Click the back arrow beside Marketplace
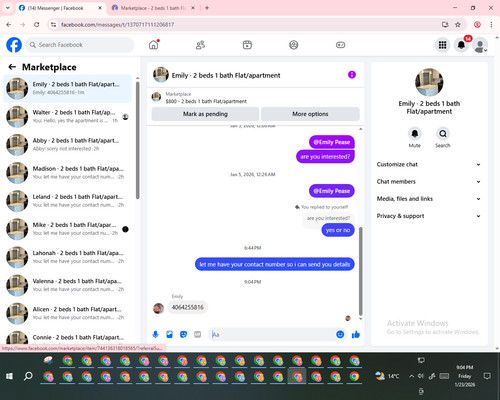 [x=12, y=67]
